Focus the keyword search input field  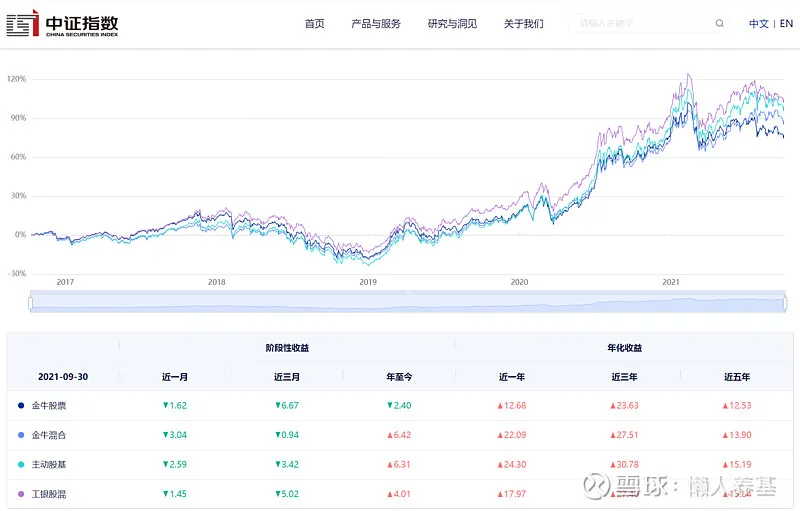tap(640, 24)
